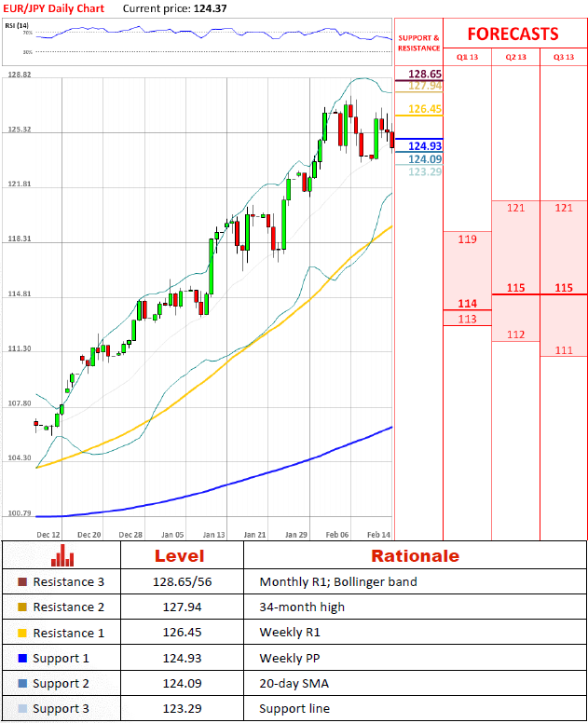Click the SUPPORT & RESISTANCE header

click(418, 43)
